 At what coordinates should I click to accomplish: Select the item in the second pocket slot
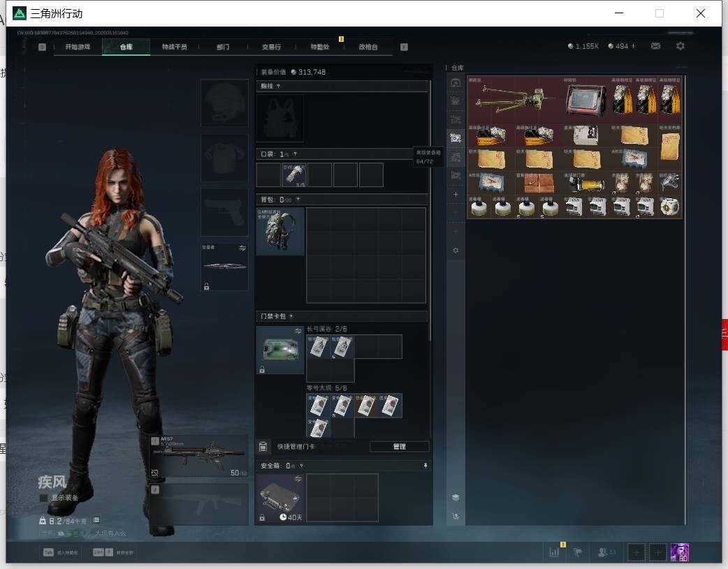click(x=294, y=175)
